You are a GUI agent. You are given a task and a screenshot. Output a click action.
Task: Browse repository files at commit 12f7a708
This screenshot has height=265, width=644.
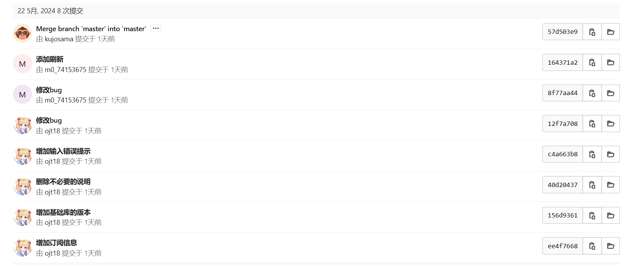[611, 124]
